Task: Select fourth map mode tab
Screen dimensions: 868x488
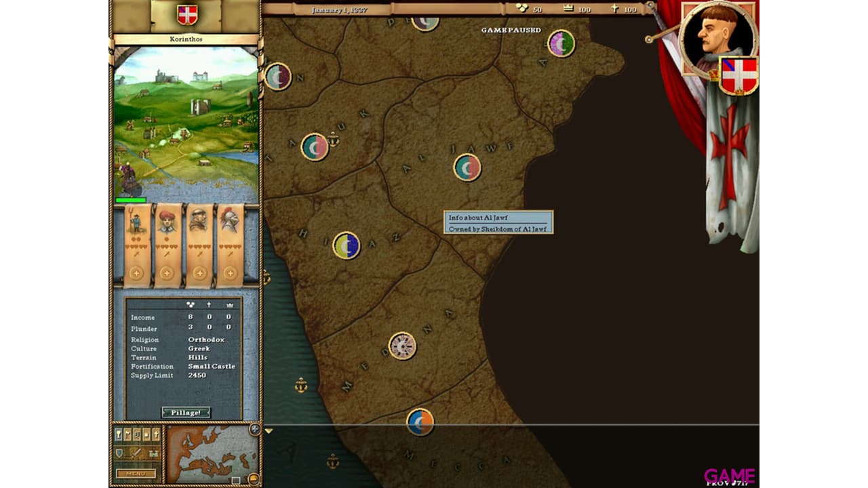Action: click(x=147, y=434)
